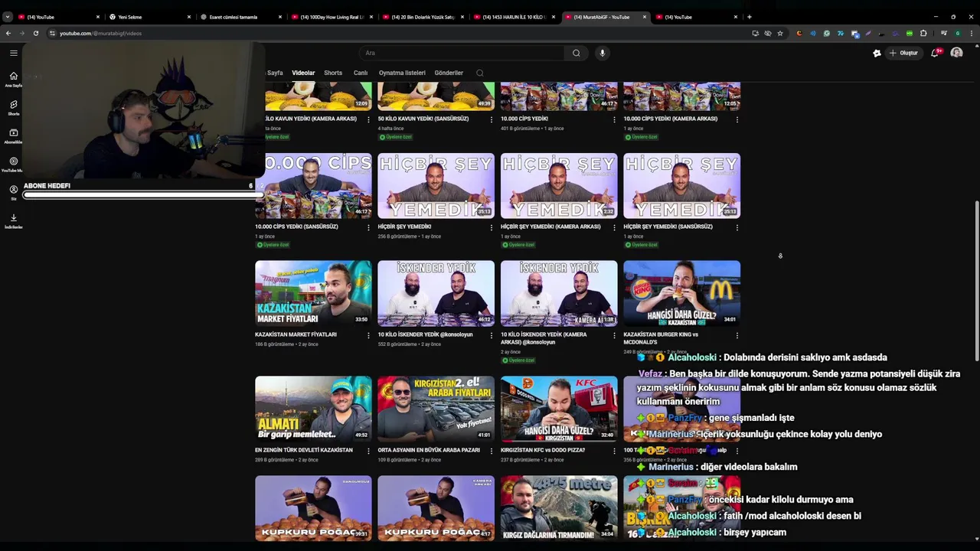980x551 pixels.
Task: Click the Oluştur create button
Action: [903, 53]
